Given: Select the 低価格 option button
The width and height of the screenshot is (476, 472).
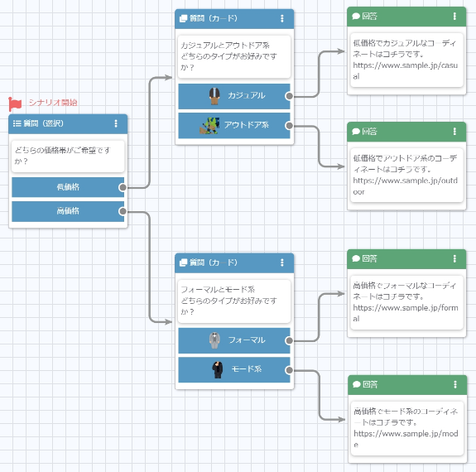Looking at the screenshot, I should [x=68, y=187].
